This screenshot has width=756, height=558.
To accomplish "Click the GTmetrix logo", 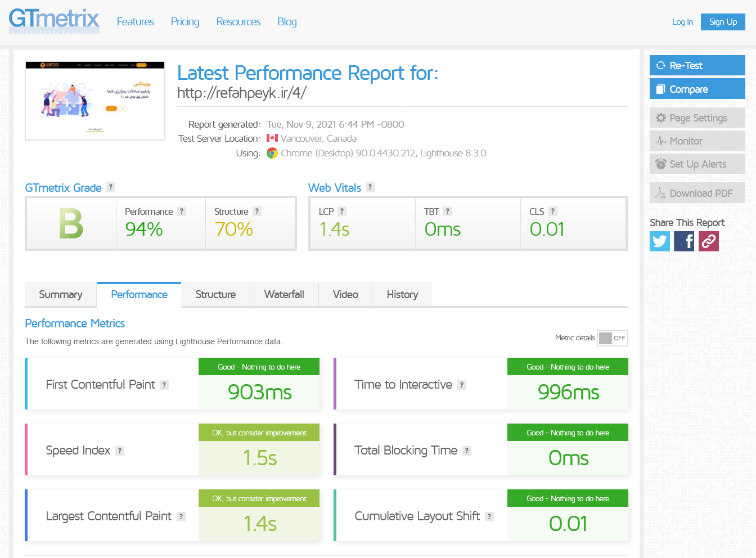I will (x=54, y=20).
